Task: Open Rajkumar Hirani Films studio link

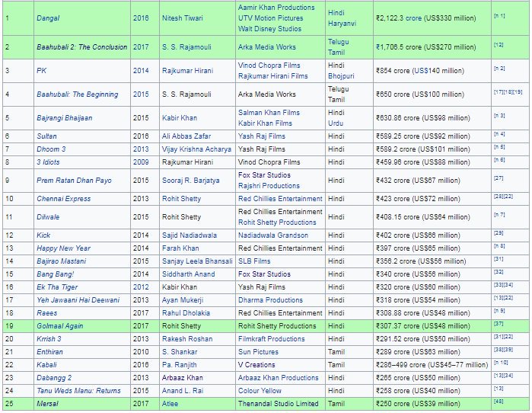Action: pos(272,76)
